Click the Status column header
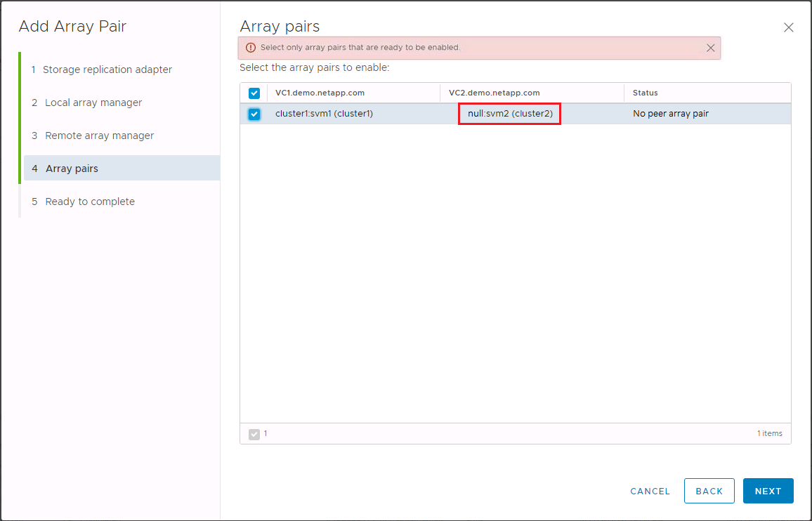 pos(645,92)
